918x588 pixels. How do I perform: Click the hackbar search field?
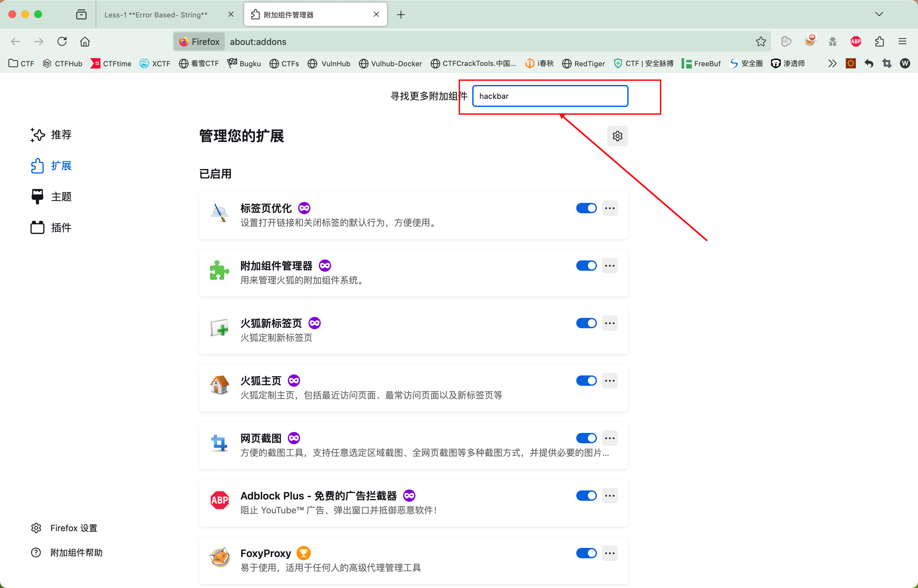(550, 96)
